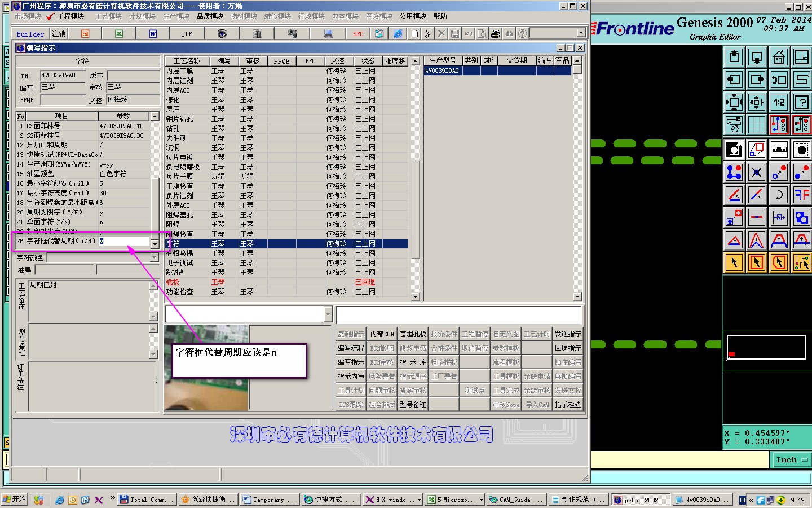Click the 指示内审 button
812x508 pixels.
[x=351, y=376]
